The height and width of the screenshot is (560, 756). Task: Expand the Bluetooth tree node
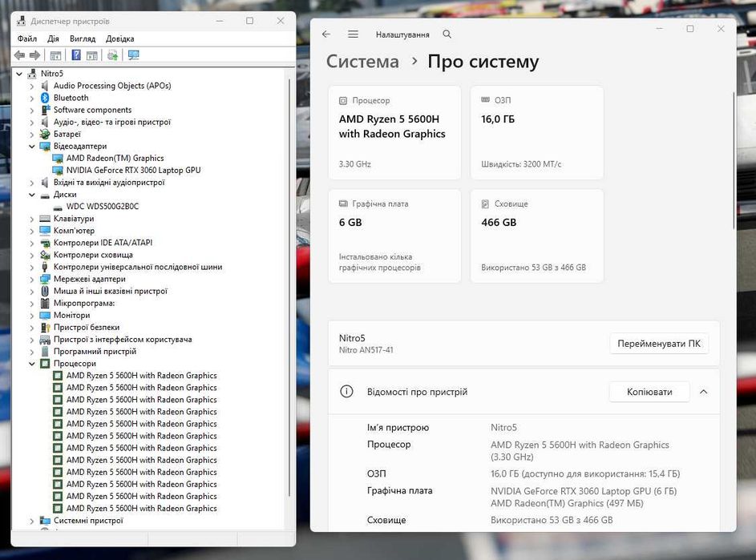click(32, 98)
